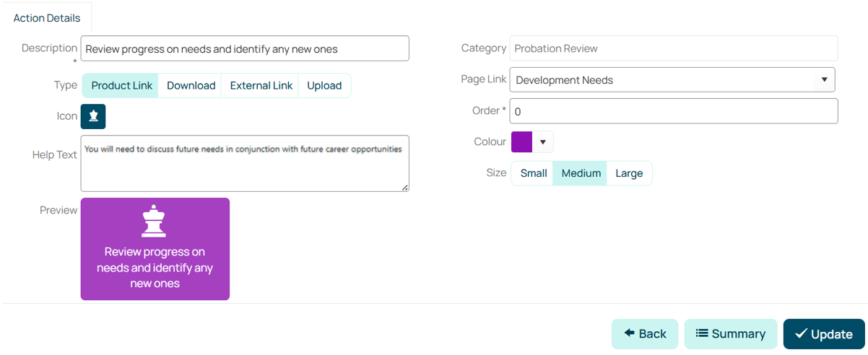The width and height of the screenshot is (868, 355).
Task: Click the back arrow icon on Back button
Action: click(x=630, y=333)
